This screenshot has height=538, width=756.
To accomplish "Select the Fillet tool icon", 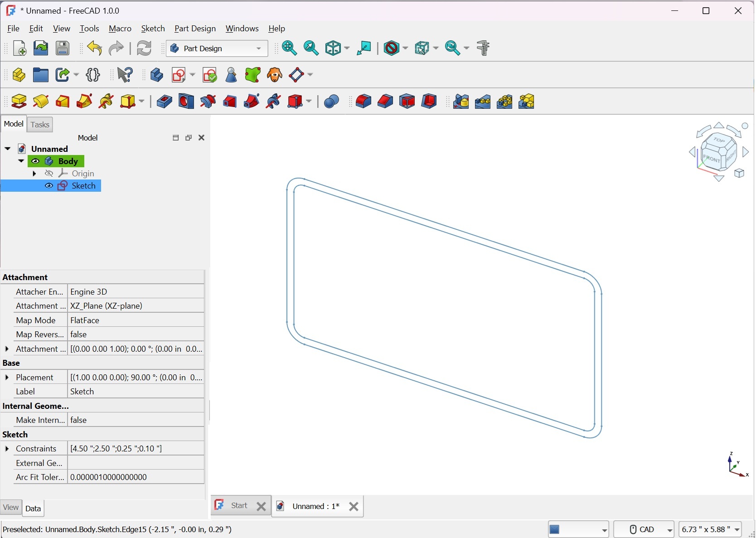I will (x=363, y=102).
